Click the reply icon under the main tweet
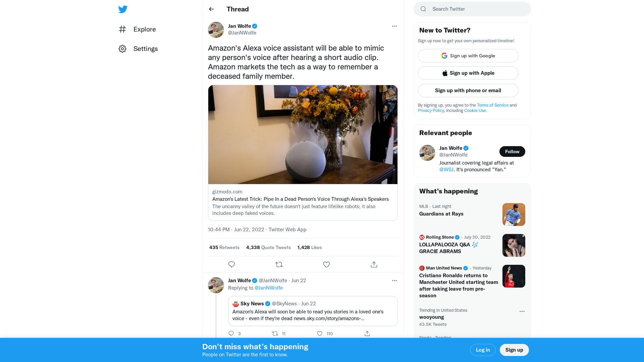This screenshot has width=644, height=362. (231, 264)
